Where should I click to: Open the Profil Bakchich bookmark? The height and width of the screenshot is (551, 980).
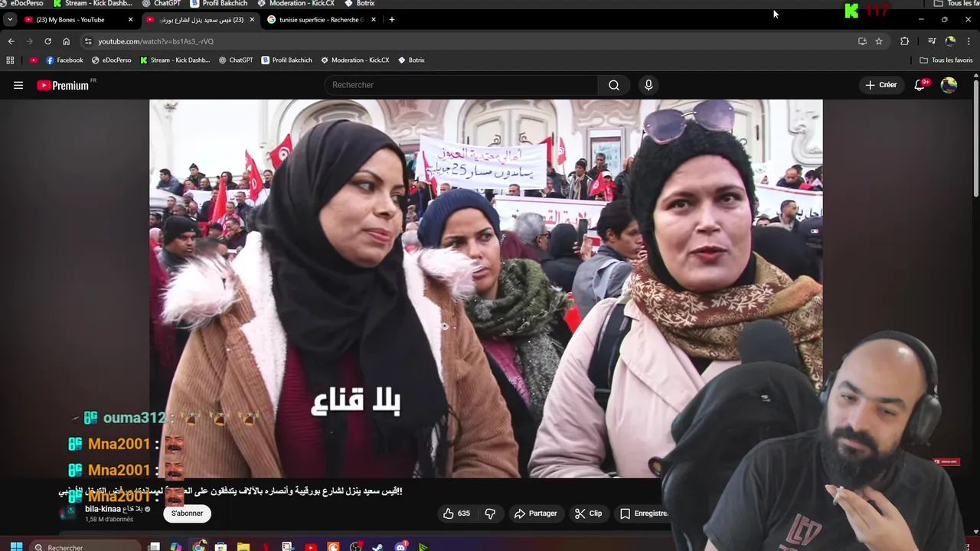tap(287, 60)
